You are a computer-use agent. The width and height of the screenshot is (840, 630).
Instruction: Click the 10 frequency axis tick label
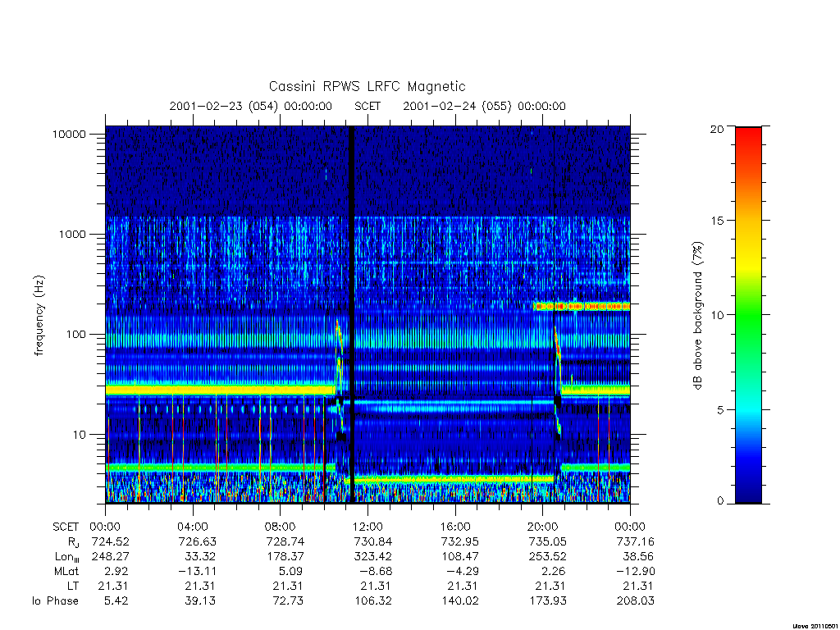pyautogui.click(x=80, y=435)
